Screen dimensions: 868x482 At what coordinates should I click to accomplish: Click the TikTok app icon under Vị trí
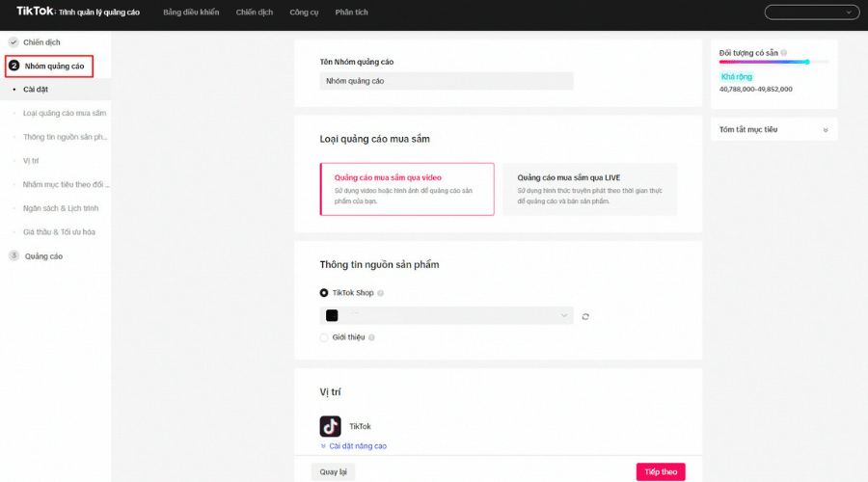click(331, 426)
